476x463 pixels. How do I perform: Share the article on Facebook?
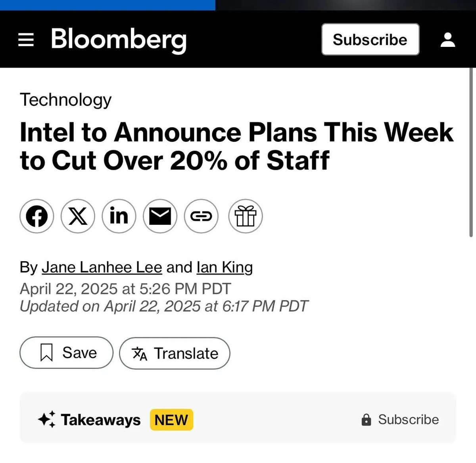(x=37, y=216)
